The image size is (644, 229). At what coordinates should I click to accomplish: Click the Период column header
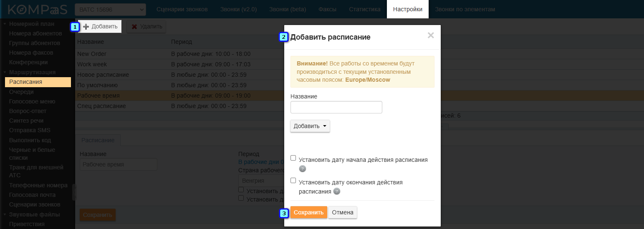click(182, 42)
